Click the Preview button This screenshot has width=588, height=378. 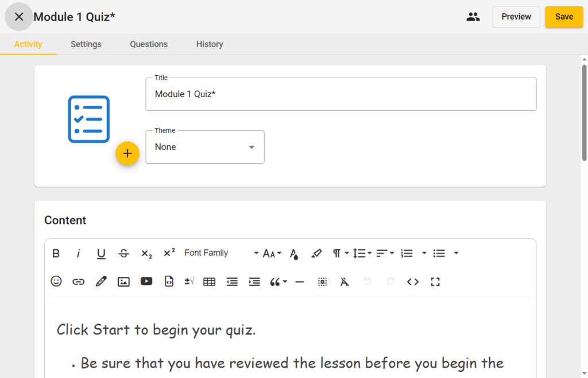pos(516,17)
